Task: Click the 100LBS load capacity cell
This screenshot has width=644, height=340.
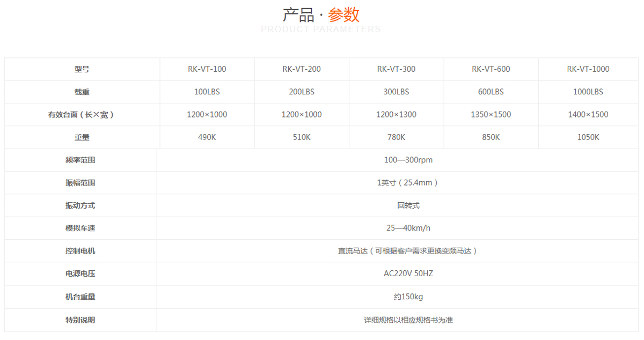Action: tap(207, 92)
